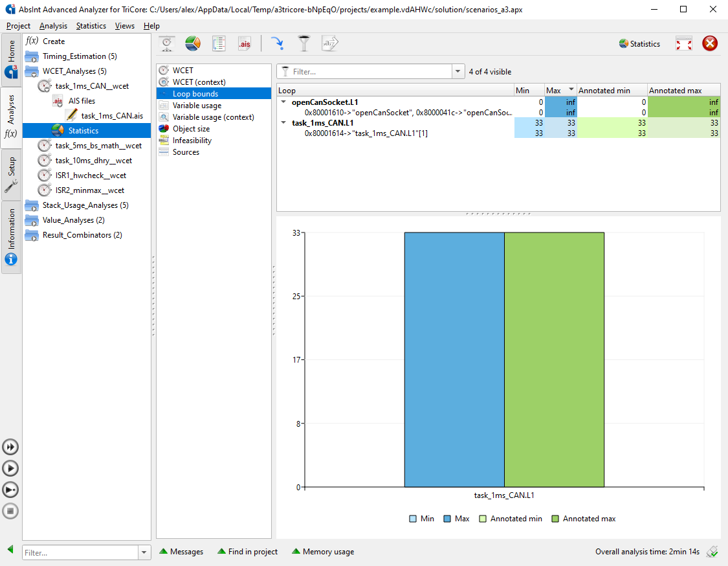Image resolution: width=728 pixels, height=566 pixels.
Task: Select the Variable usage (context) view
Action: 214,117
